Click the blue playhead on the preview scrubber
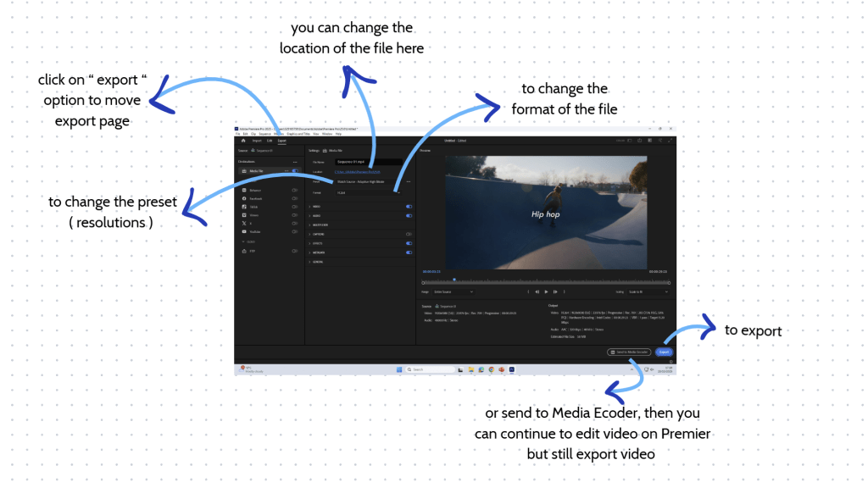Viewport: 868px width, 488px height. [453, 280]
